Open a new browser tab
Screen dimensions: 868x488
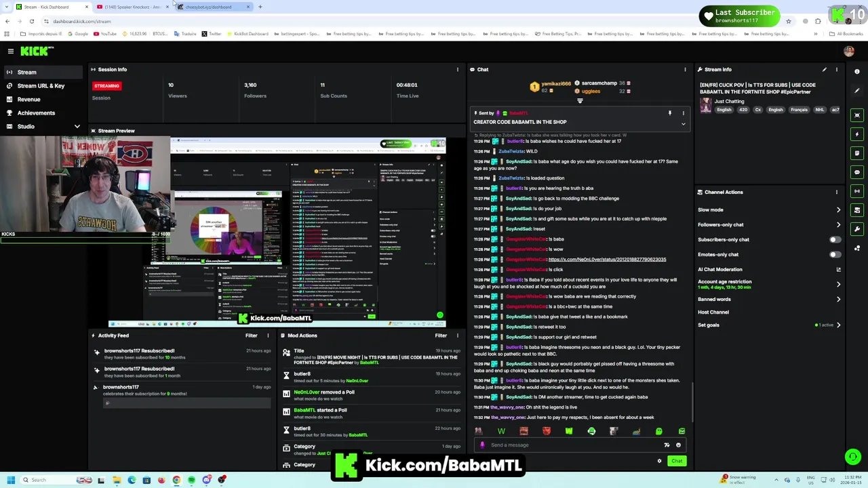pyautogui.click(x=260, y=7)
